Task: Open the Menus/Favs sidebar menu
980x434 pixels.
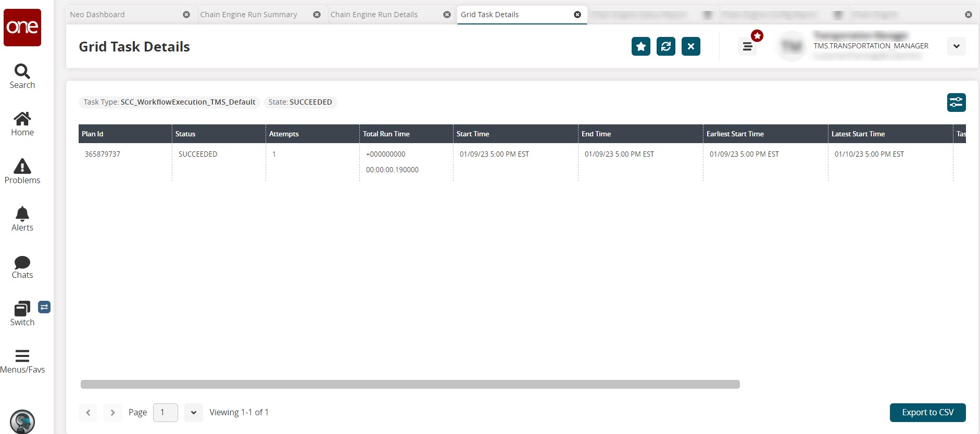Action: (x=22, y=362)
